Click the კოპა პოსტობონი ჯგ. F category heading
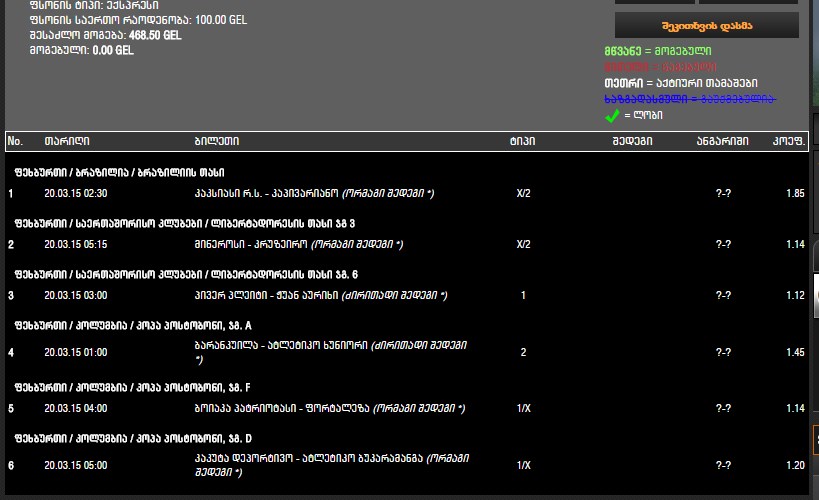Viewport: 819px width, 500px height. (133, 388)
